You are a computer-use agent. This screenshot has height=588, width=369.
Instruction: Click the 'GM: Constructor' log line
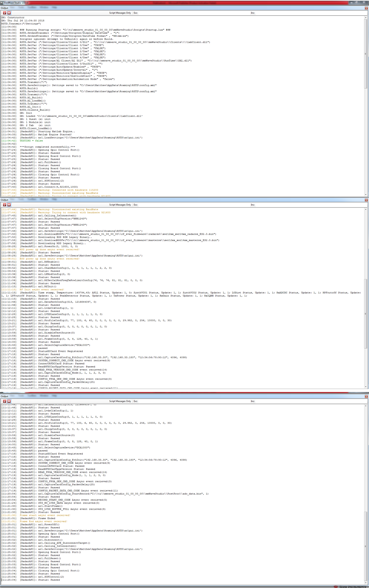tap(13, 18)
